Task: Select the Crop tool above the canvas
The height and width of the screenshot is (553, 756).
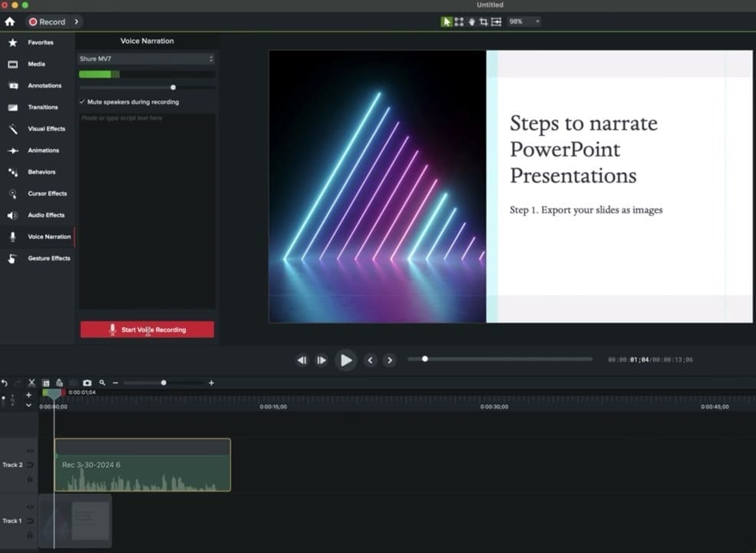Action: (x=484, y=22)
